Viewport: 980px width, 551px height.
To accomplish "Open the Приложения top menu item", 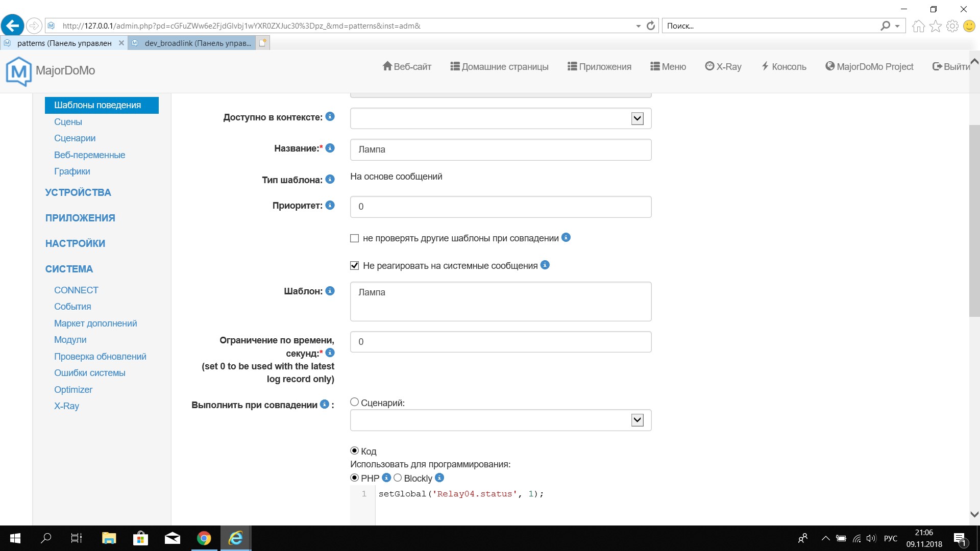I will 599,67.
